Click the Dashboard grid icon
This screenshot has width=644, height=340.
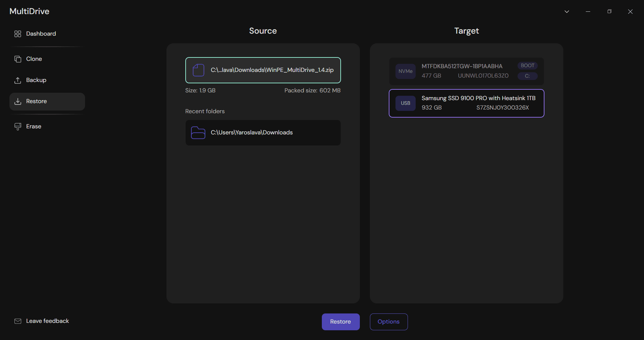point(18,34)
